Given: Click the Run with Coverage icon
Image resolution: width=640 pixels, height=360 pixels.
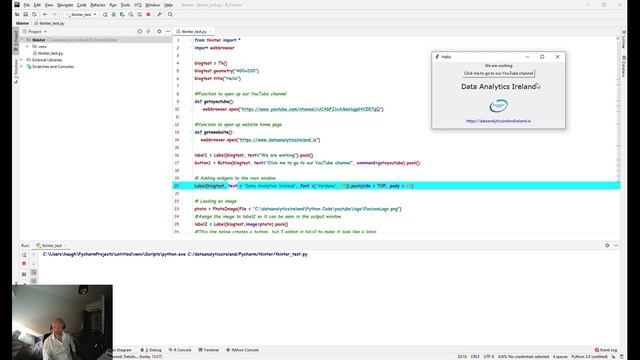Looking at the screenshot, I should click(x=122, y=14).
